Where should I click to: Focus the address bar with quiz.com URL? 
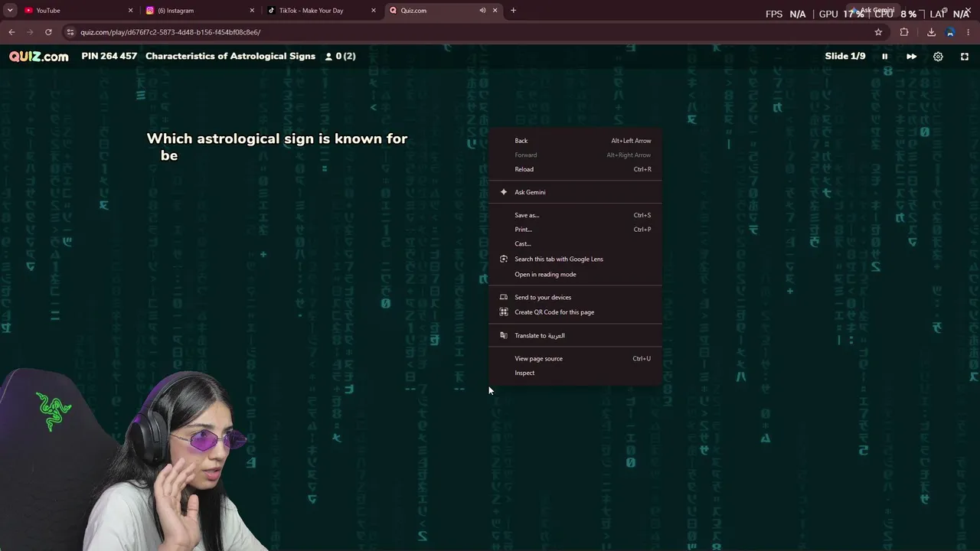475,32
